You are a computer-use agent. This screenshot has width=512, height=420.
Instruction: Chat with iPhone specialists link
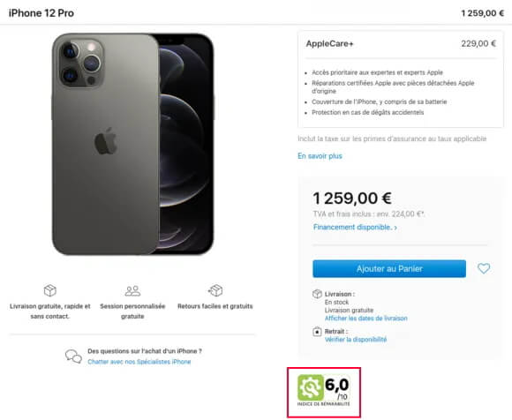coord(139,362)
